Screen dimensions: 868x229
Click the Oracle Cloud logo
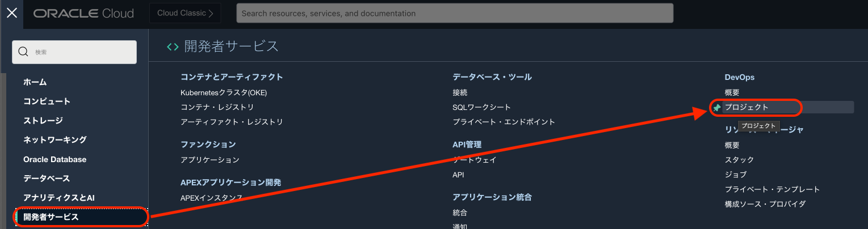(83, 14)
